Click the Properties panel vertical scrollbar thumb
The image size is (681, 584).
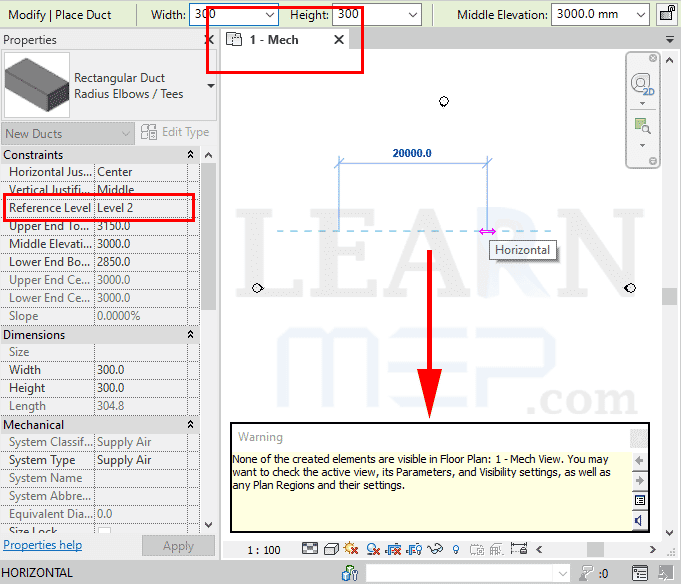(208, 237)
